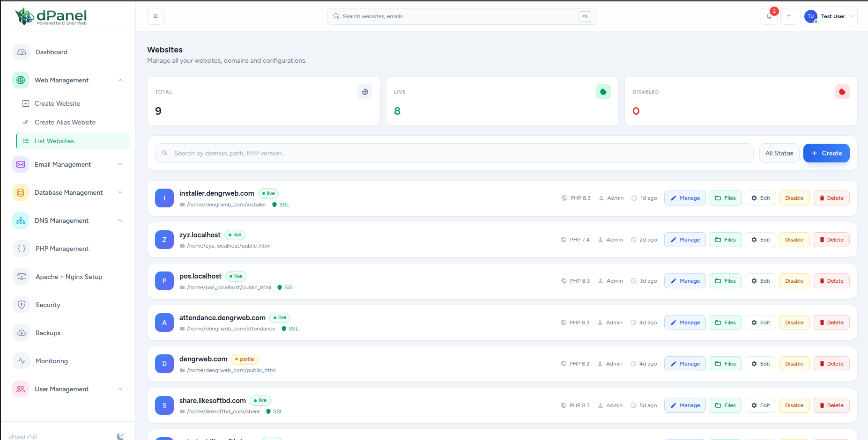
Task: Open the notifications bell
Action: (x=769, y=16)
